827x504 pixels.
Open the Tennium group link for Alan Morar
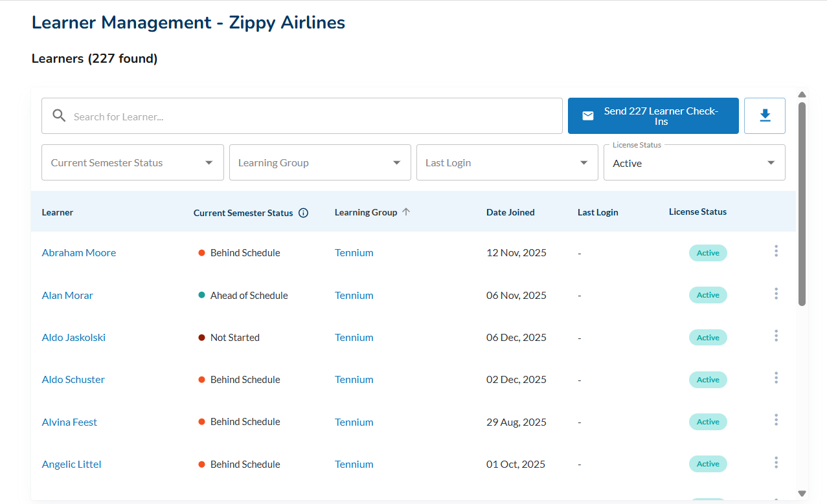click(x=354, y=296)
